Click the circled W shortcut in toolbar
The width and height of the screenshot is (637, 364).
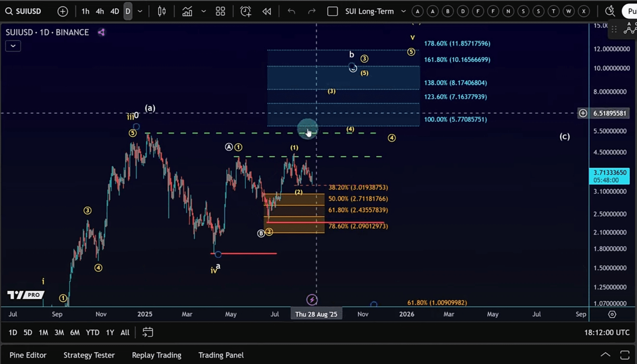tap(568, 11)
